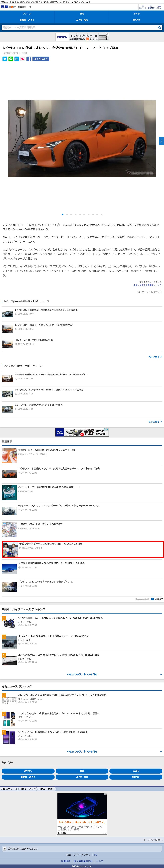Select the second photo carousel dot
164x868 pixels.
coord(67,214)
